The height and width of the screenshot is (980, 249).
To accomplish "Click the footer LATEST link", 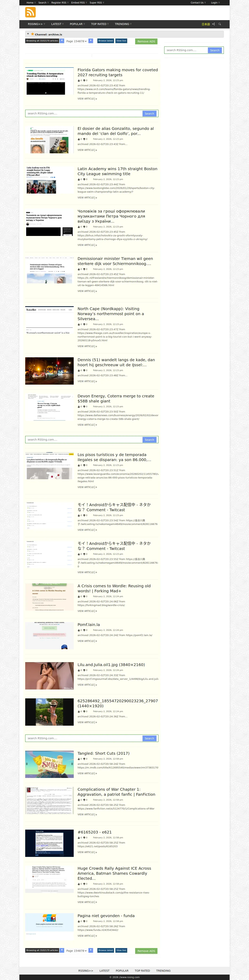I will (x=104, y=971).
